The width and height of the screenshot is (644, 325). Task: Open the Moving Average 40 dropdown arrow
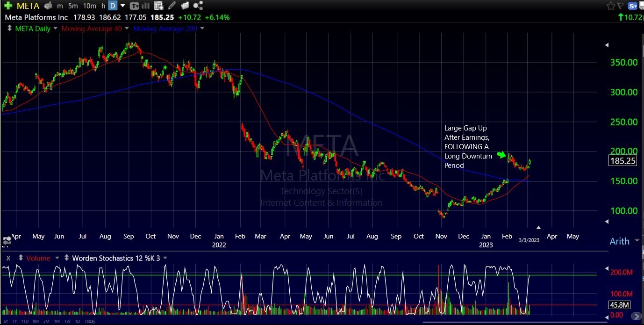127,29
